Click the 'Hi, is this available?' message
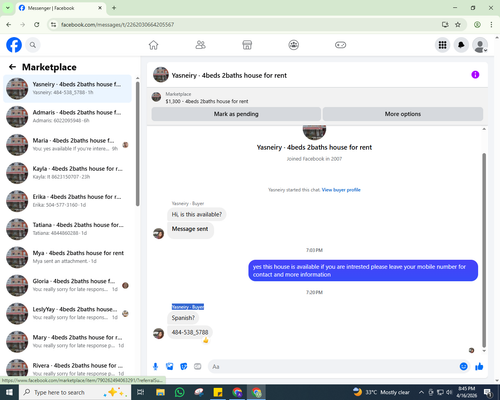This screenshot has width=500, height=400. 197,214
